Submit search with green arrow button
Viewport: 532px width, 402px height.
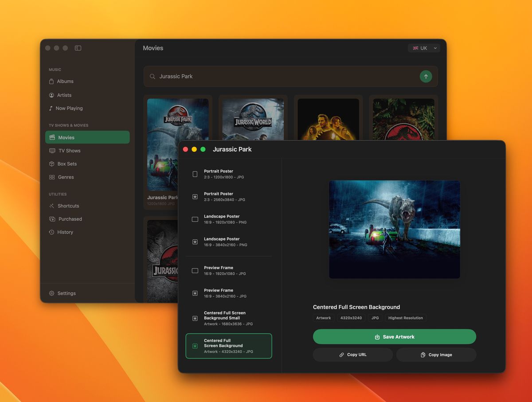426,76
